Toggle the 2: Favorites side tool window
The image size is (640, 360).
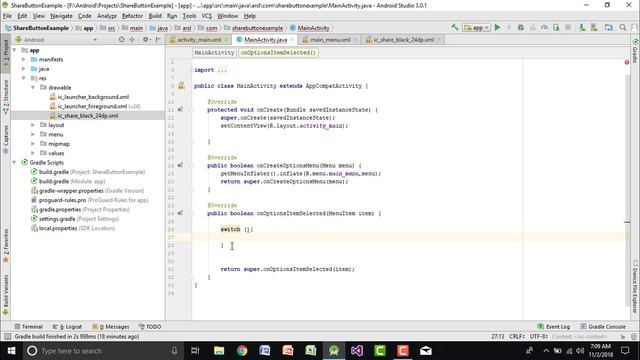point(6,246)
